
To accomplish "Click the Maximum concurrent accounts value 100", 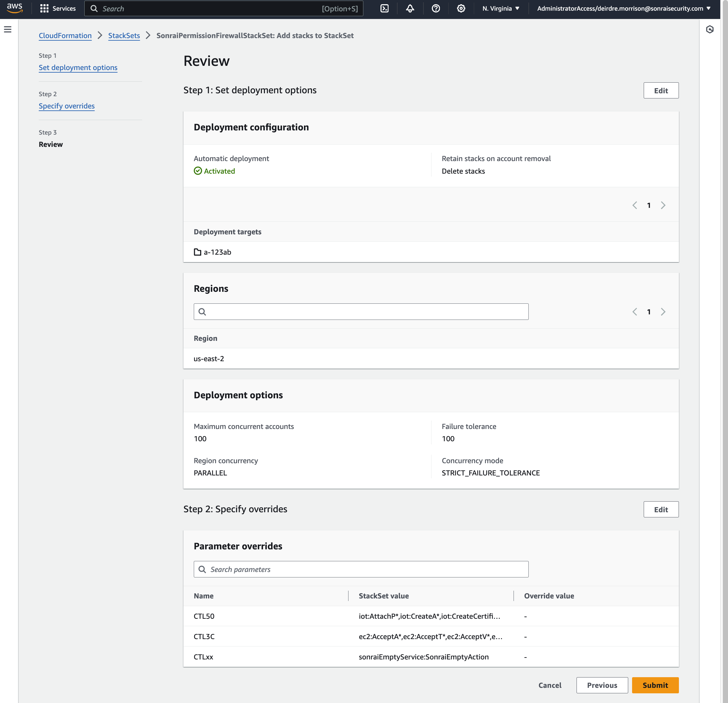I will click(x=200, y=439).
